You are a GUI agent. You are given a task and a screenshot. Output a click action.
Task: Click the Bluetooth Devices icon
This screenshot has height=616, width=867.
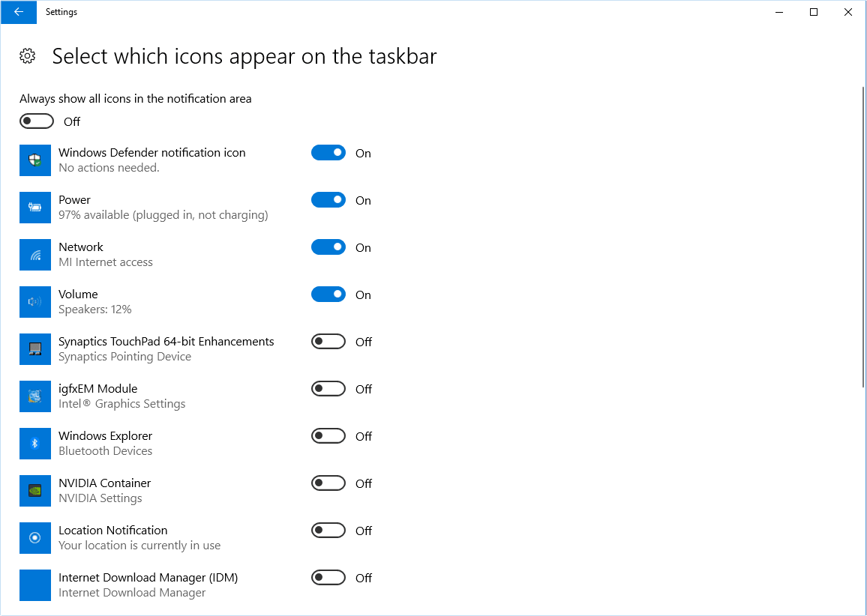pyautogui.click(x=34, y=444)
